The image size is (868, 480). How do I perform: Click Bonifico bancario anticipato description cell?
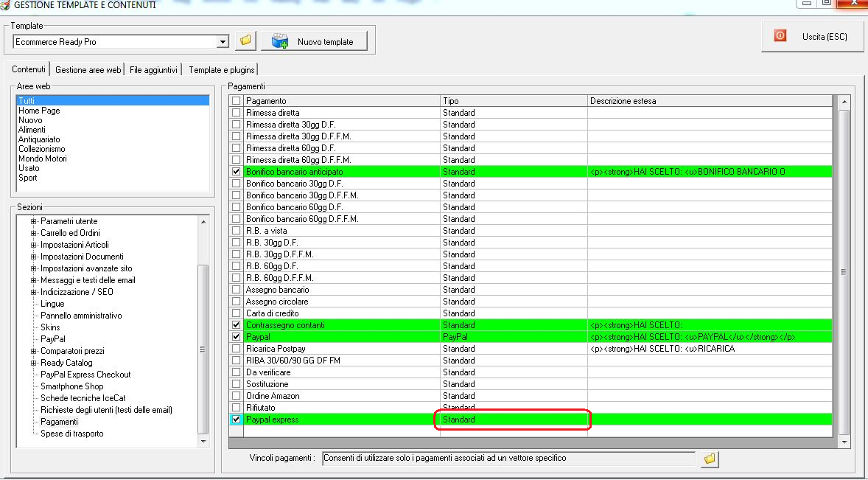[x=710, y=172]
